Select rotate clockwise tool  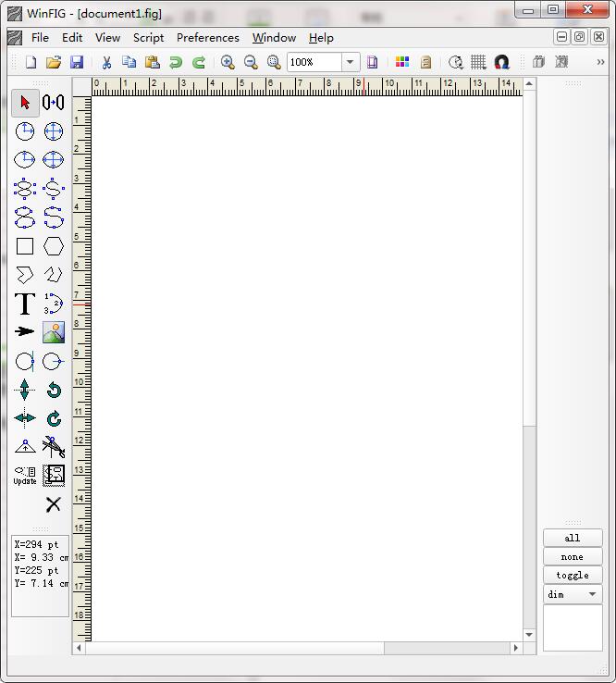coord(53,418)
